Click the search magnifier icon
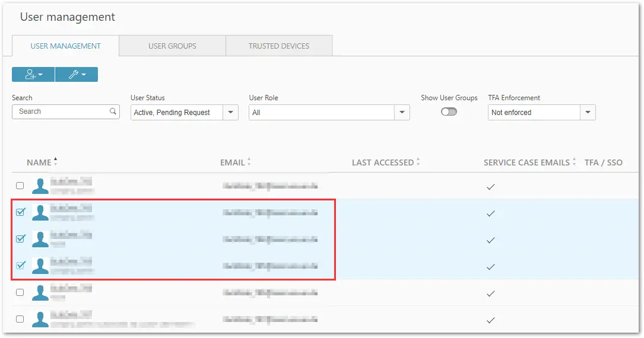 click(x=113, y=111)
